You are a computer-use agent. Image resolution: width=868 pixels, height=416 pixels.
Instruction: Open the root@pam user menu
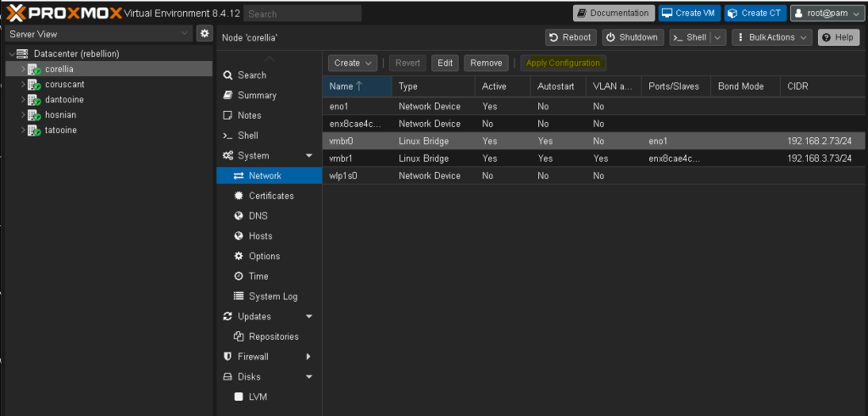(x=826, y=13)
